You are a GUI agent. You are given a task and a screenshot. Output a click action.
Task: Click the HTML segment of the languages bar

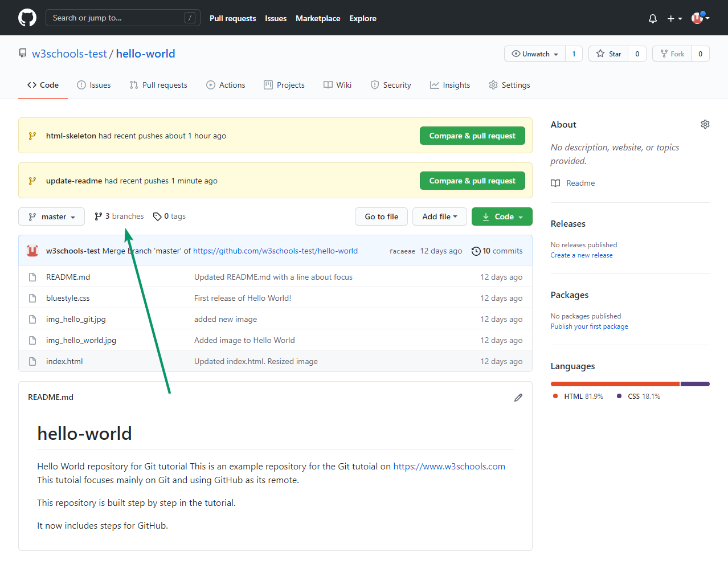tap(614, 383)
